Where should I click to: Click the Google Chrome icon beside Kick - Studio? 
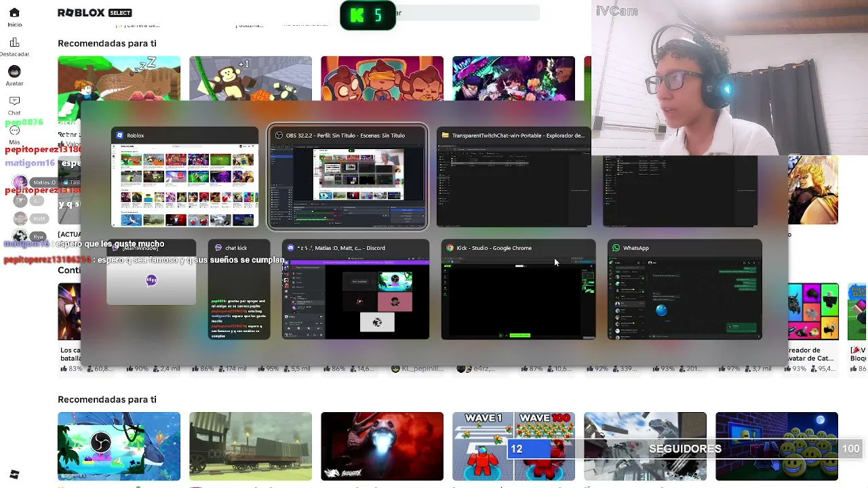click(x=450, y=248)
